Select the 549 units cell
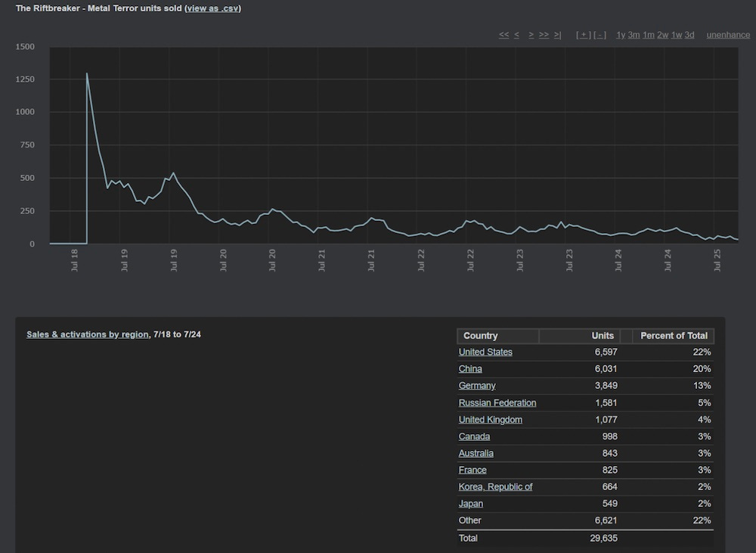 [x=610, y=504]
